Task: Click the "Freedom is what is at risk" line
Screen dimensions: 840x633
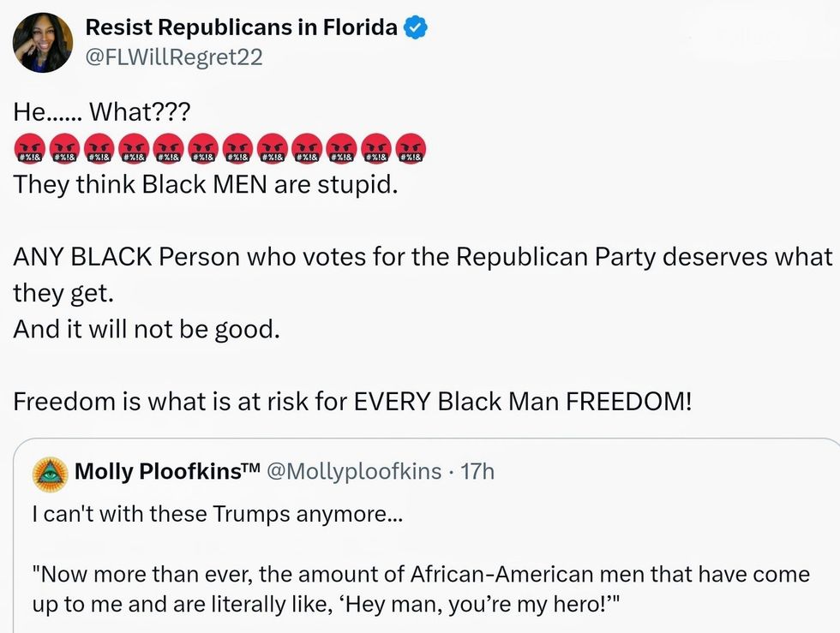Action: (351, 402)
